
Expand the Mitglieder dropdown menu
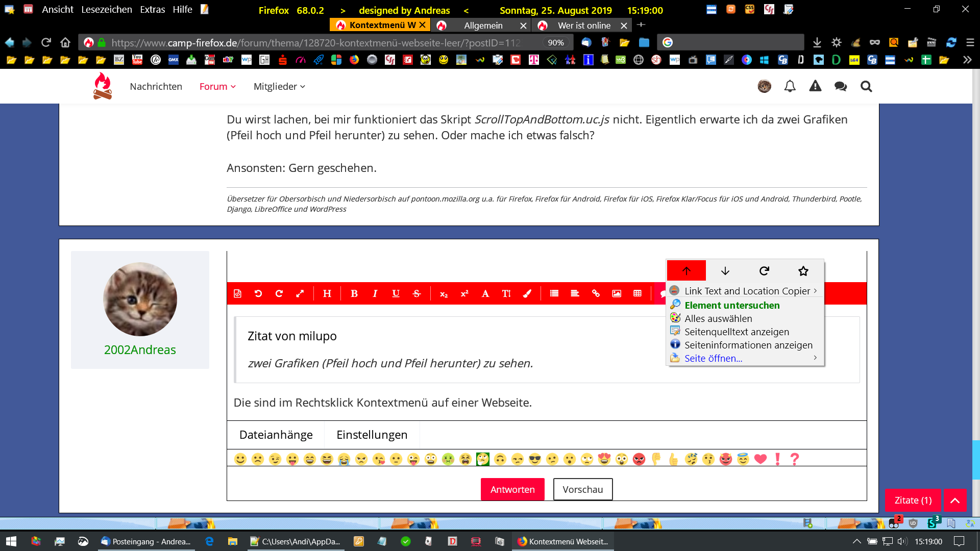pyautogui.click(x=279, y=87)
